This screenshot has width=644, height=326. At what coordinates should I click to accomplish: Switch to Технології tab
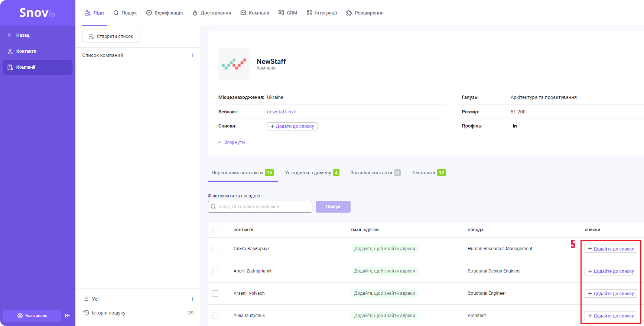click(x=429, y=173)
